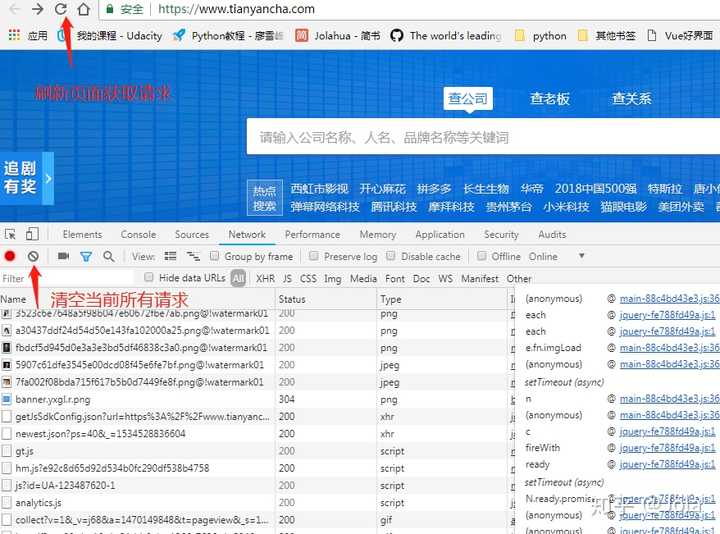720x534 pixels.
Task: Select the inspect element picker icon
Action: (10, 235)
